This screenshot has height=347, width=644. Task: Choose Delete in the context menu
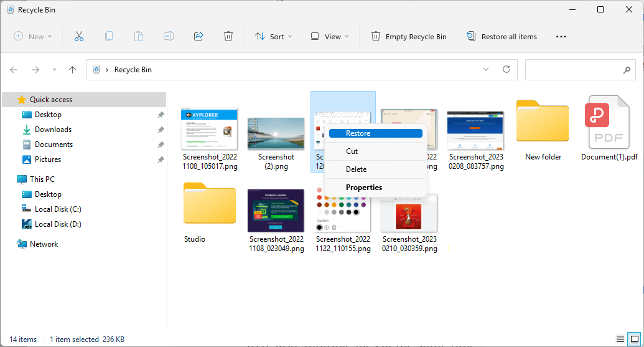357,169
